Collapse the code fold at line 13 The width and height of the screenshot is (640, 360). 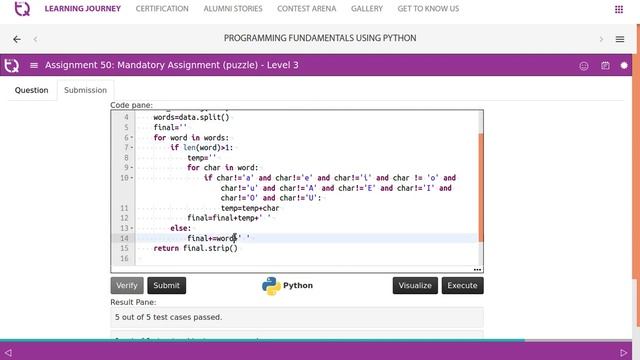coord(132,228)
